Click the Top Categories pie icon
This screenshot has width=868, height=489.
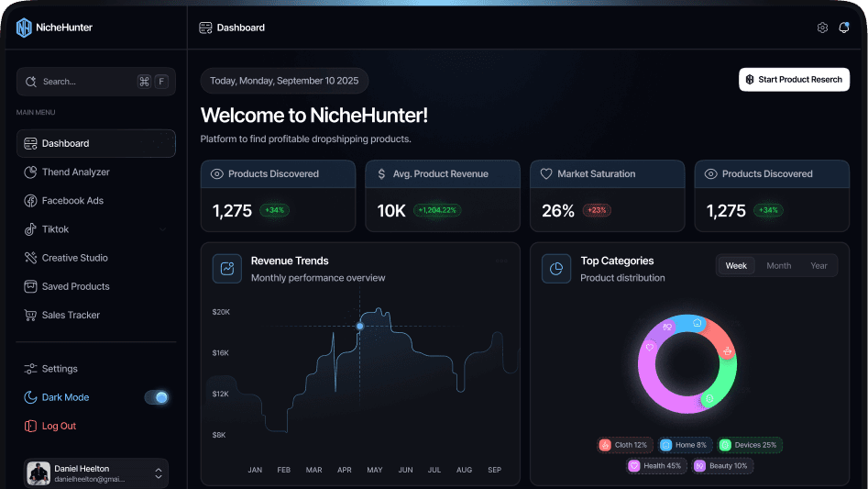[x=555, y=269]
